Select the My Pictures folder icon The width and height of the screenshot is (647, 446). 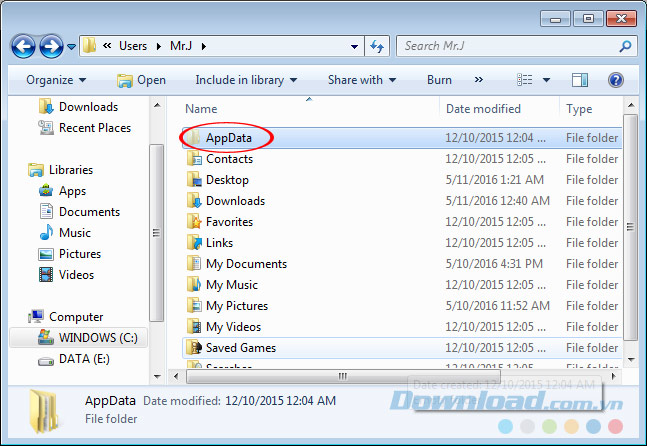(x=194, y=306)
